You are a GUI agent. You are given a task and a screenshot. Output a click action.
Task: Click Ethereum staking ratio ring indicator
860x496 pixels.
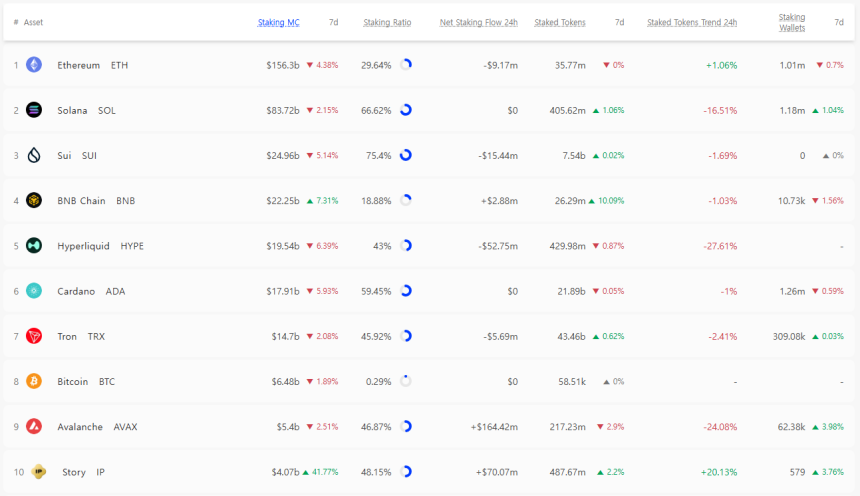point(406,65)
